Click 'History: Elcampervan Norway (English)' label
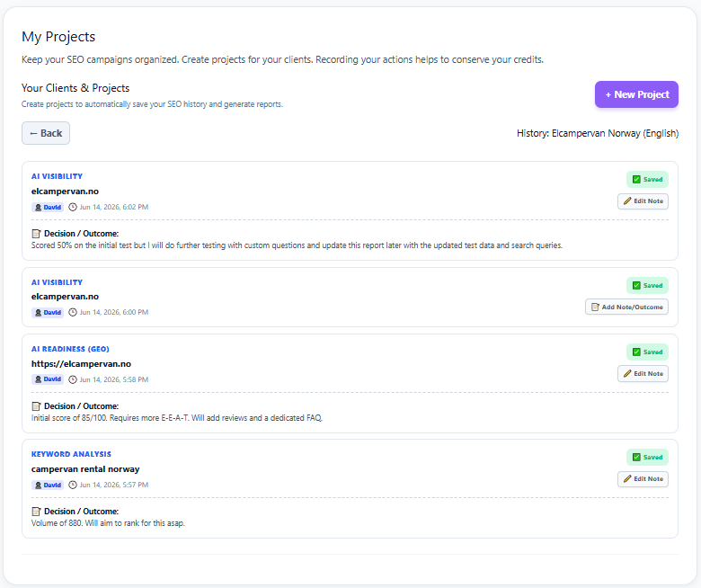The height and width of the screenshot is (588, 701). (x=598, y=133)
